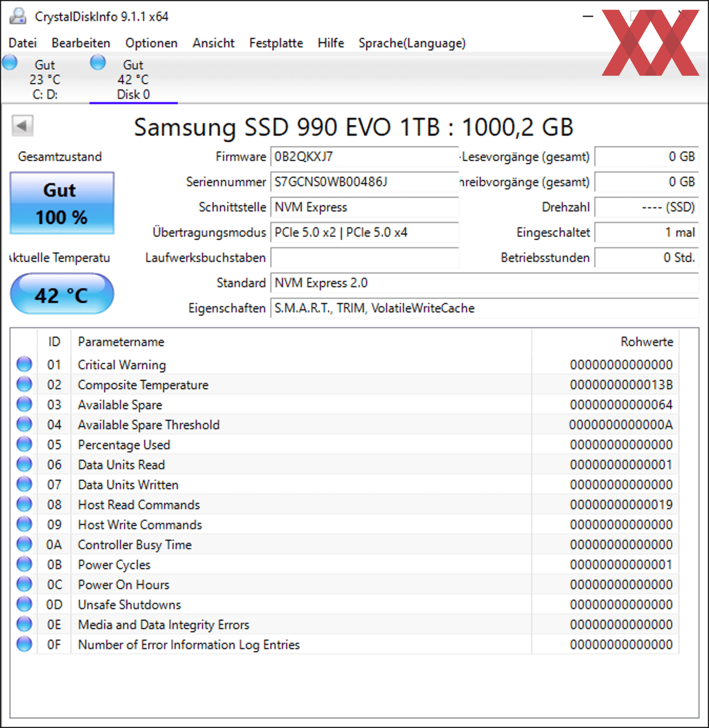Minimize the CrystalDiskInfo window

click(588, 16)
